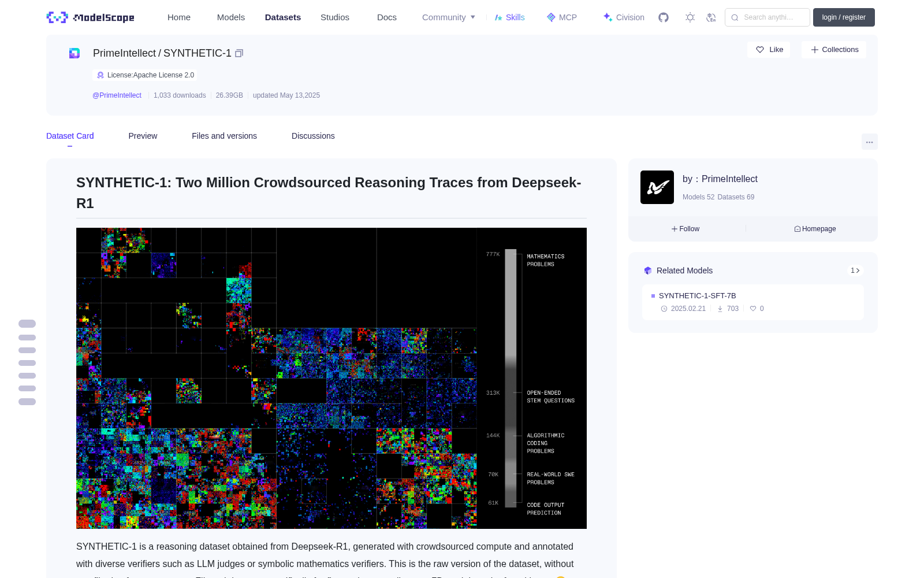
Task: Copy the dataset name SYNTHETIC-1
Action: 239,53
